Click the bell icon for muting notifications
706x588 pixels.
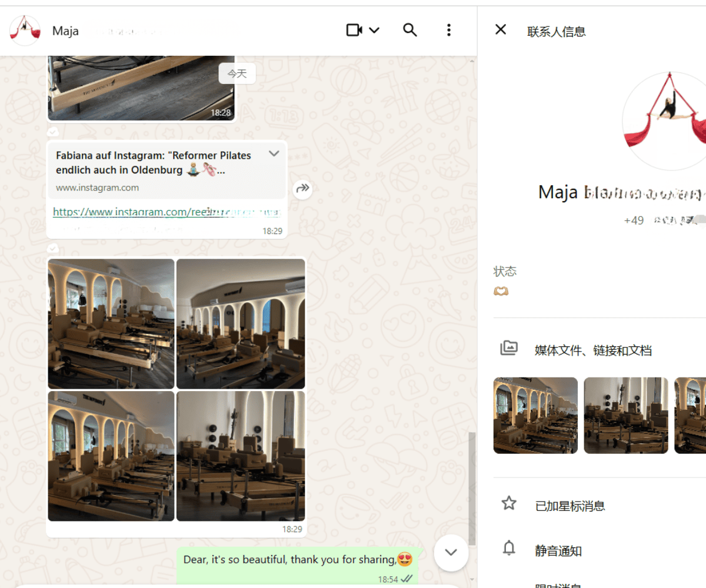(x=508, y=549)
